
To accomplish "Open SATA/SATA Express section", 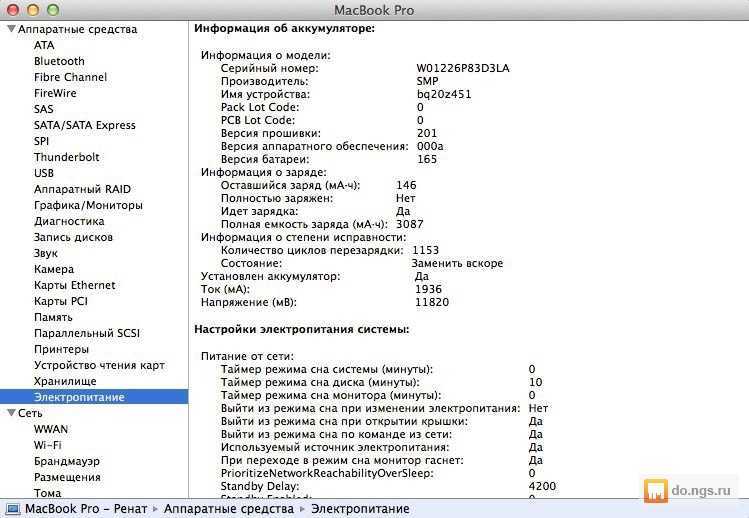I will [85, 125].
